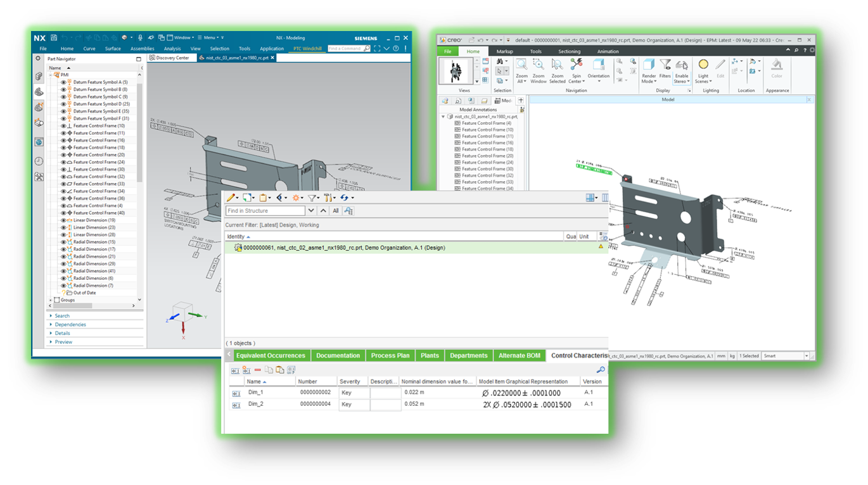
Task: Toggle visibility of Datum Feature Symbol D (25)
Action: coord(63,104)
